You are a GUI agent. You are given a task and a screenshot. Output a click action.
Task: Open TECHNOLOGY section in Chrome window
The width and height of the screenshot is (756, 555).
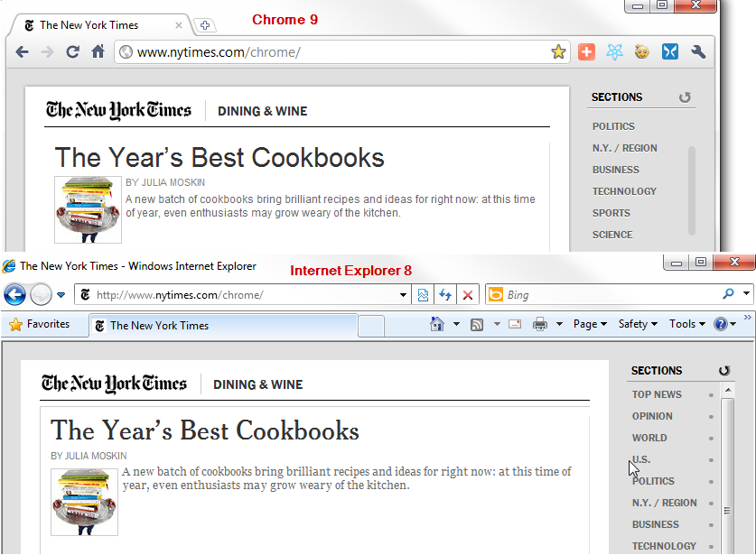(x=624, y=191)
